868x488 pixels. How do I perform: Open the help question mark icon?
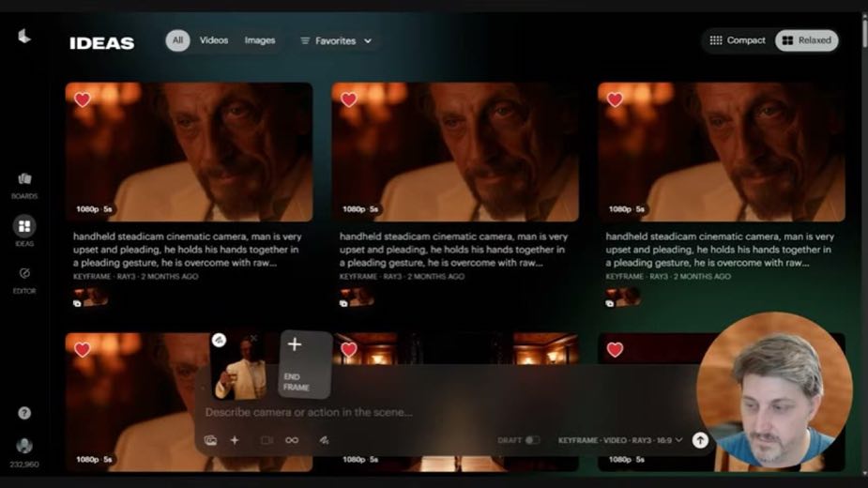tap(24, 413)
